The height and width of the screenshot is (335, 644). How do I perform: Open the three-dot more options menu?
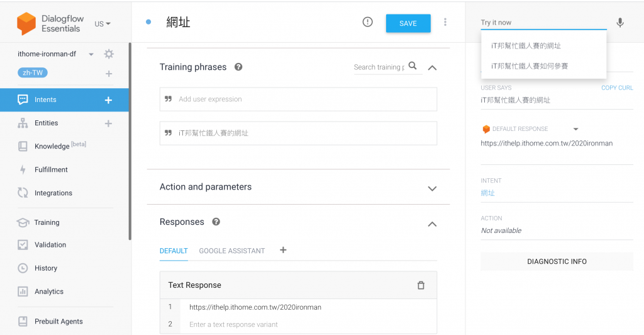pos(445,23)
